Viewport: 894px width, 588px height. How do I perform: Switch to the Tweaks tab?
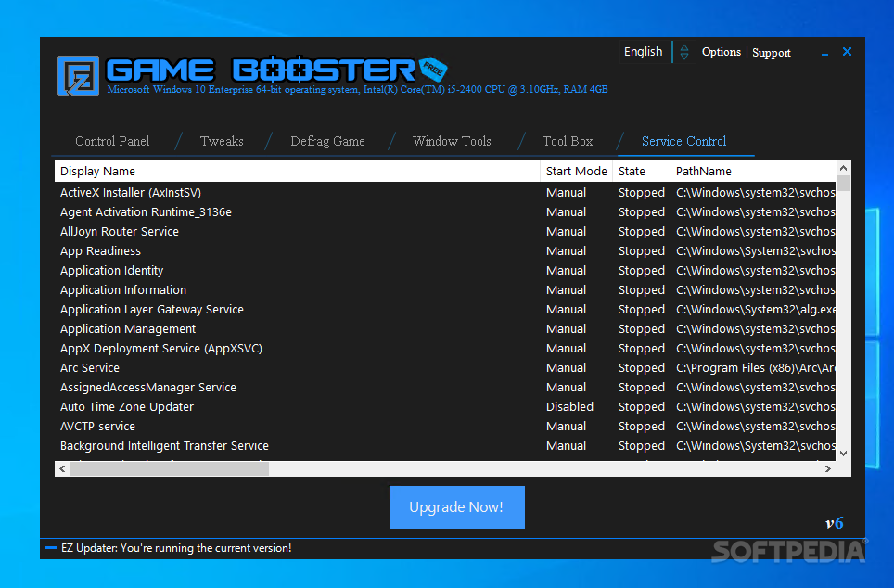(222, 141)
